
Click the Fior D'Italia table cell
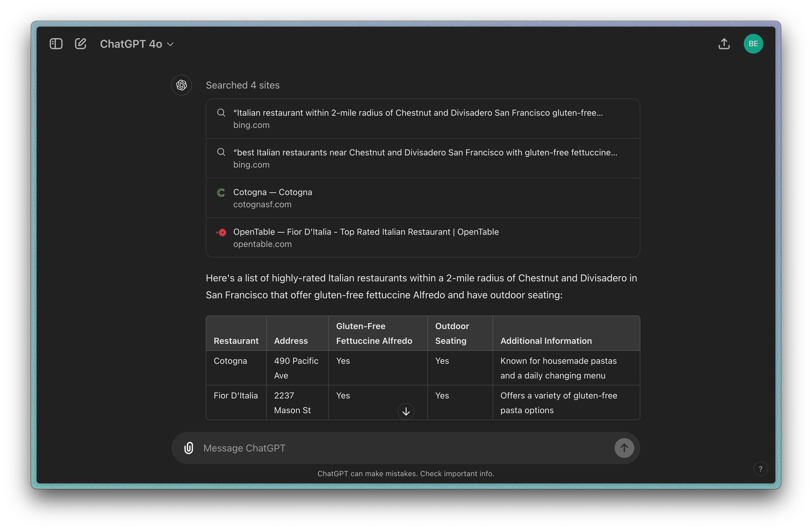[236, 395]
